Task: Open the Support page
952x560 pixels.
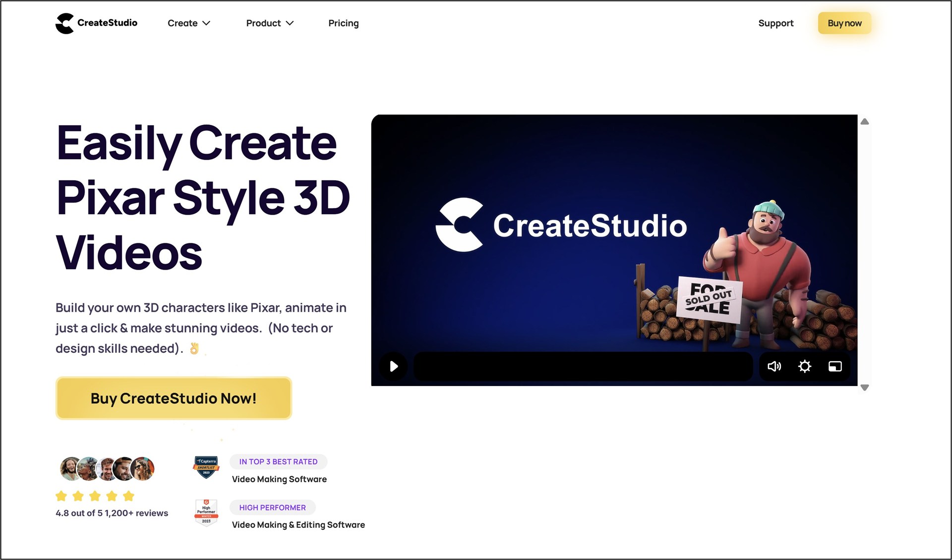Action: 775,23
